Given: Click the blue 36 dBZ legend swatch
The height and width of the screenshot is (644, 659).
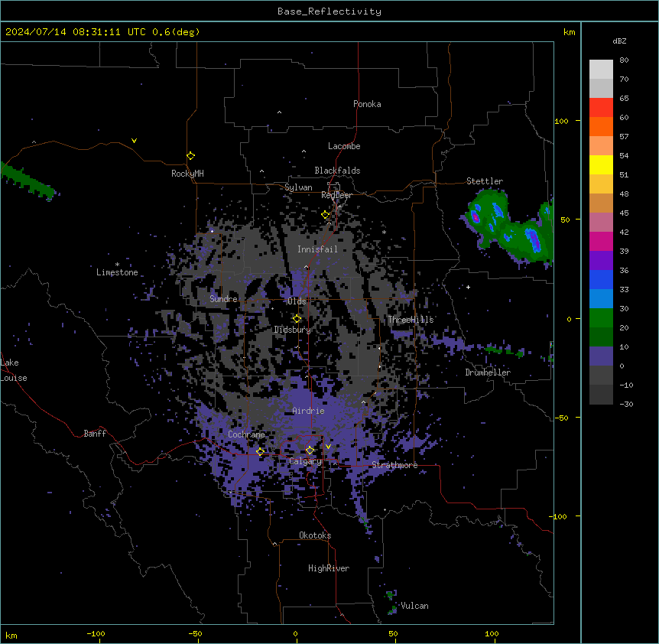Looking at the screenshot, I should (601, 279).
